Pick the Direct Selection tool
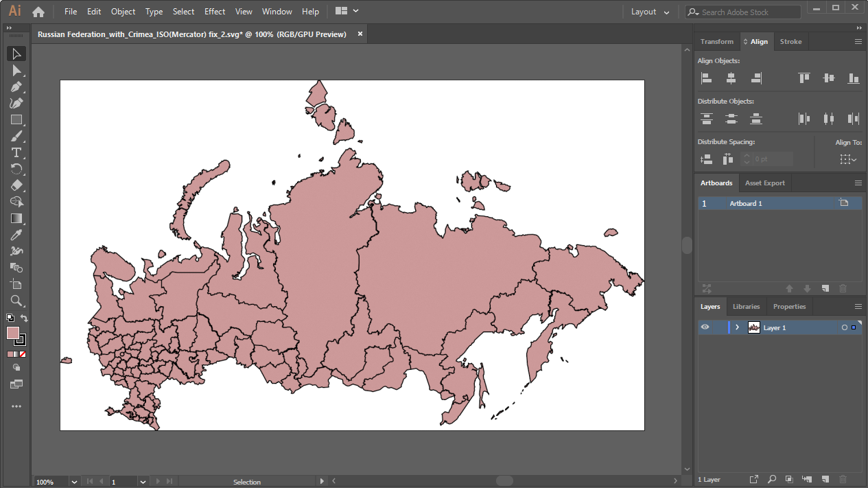This screenshot has width=868, height=488. 16,71
